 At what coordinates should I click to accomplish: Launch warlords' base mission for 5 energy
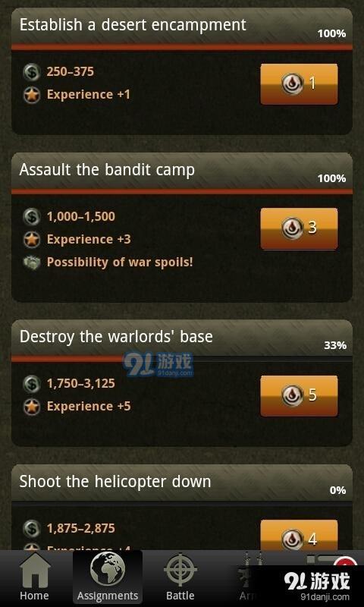pyautogui.click(x=299, y=395)
